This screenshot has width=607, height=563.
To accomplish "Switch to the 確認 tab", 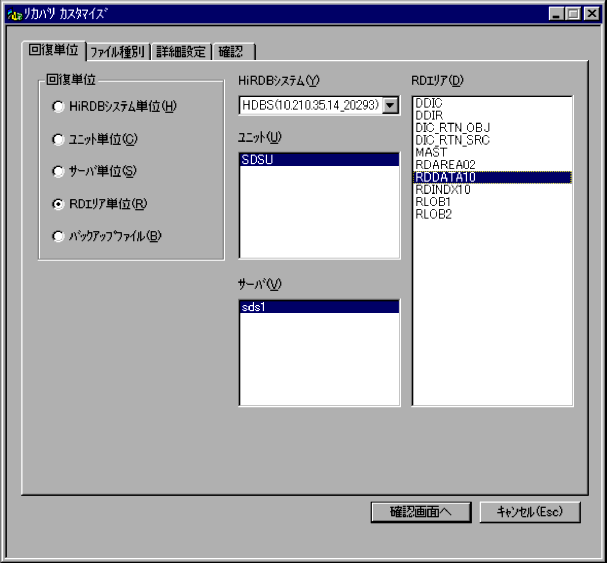I will (x=233, y=51).
